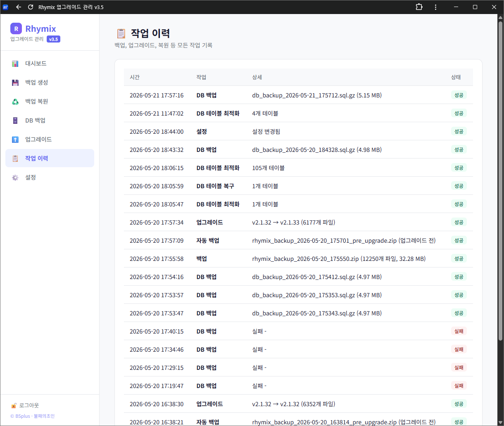Click v2.1.32 → v2.1.32 upgrade detail
504x426 pixels.
click(293, 404)
